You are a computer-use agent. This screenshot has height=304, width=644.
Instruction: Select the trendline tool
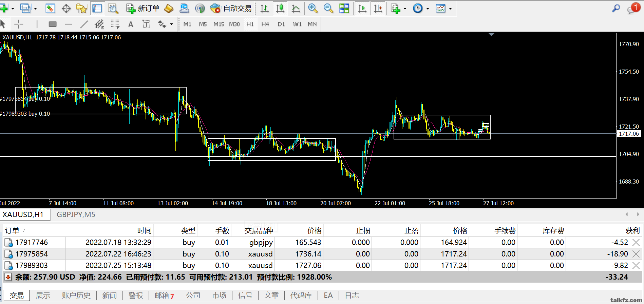click(84, 24)
